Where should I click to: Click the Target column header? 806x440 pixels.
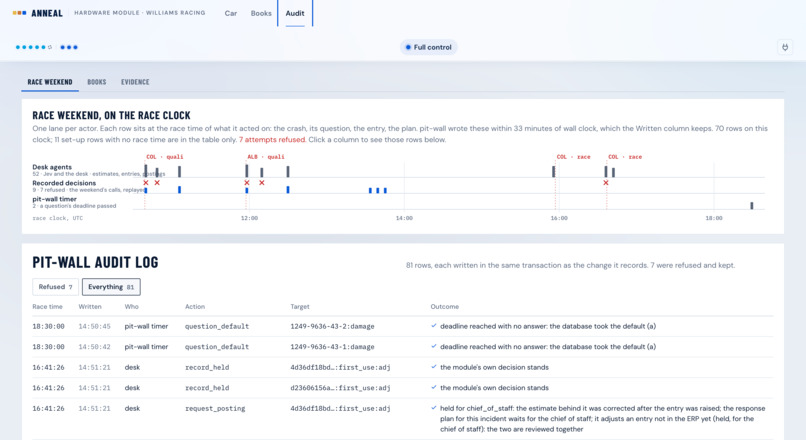(x=300, y=307)
